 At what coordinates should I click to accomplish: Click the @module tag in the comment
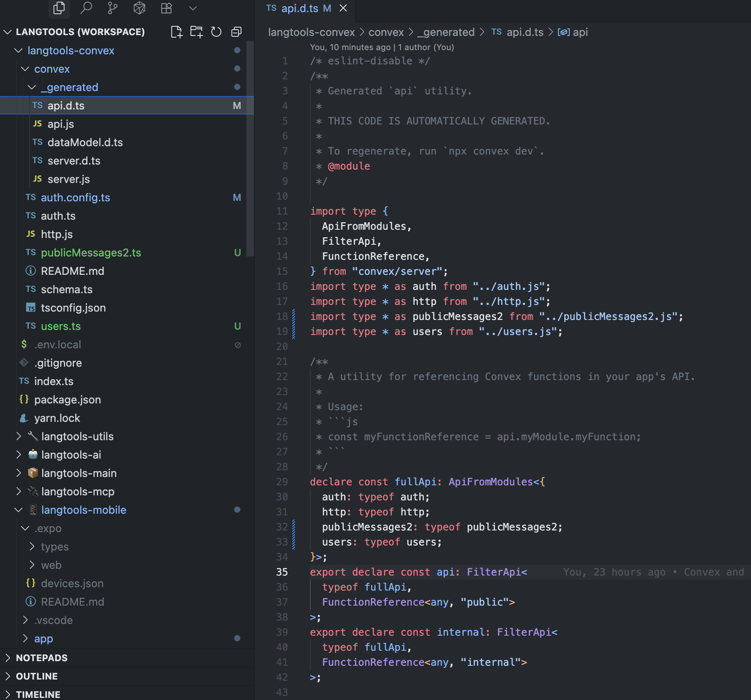(349, 166)
